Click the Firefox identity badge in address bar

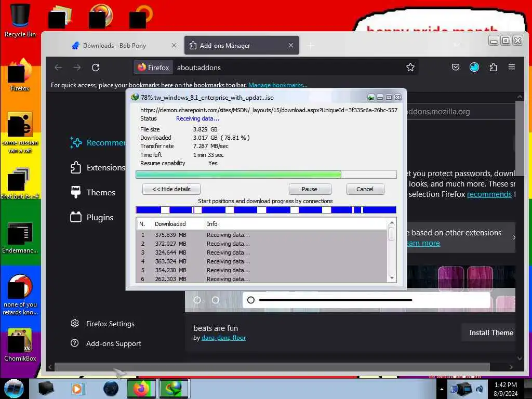[153, 68]
